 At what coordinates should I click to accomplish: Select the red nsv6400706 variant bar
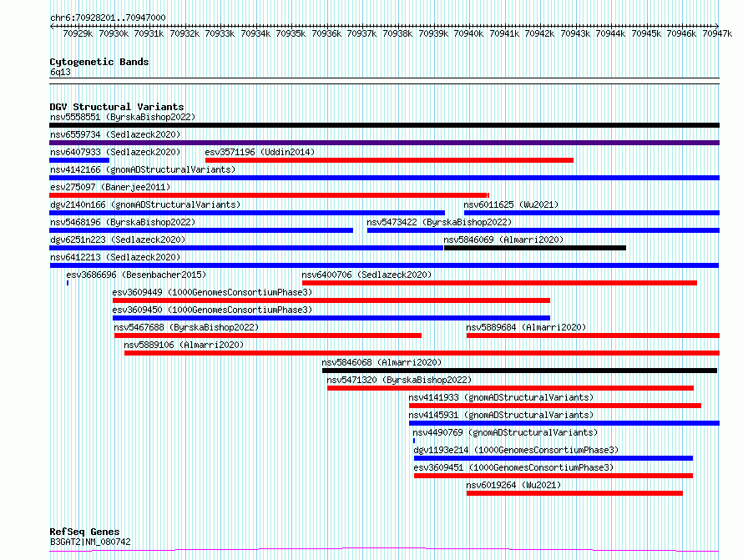tap(499, 283)
